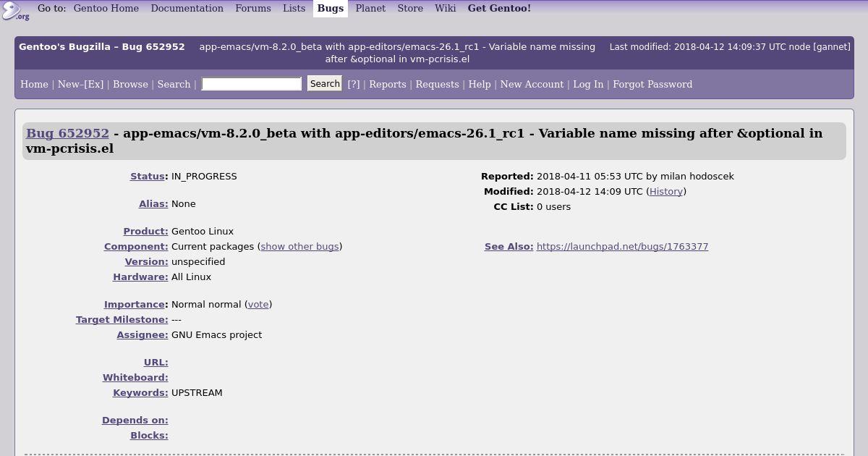Click the 0 users CC list text
This screenshot has width=868, height=456.
(553, 206)
